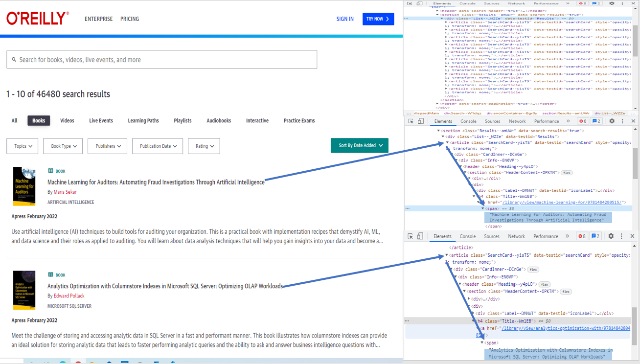Viewport: 640px width, 364px height.
Task: Show more tabs chevron in middle DevTools panel
Action: click(x=568, y=121)
